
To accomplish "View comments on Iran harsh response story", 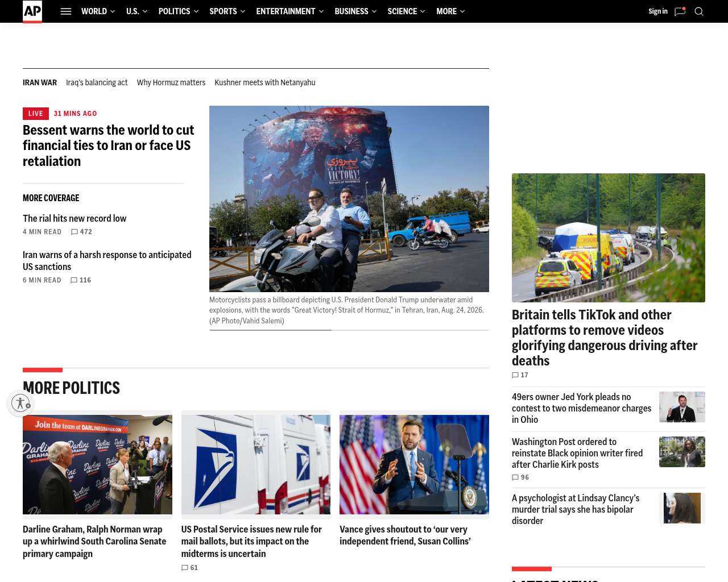I will pyautogui.click(x=81, y=280).
